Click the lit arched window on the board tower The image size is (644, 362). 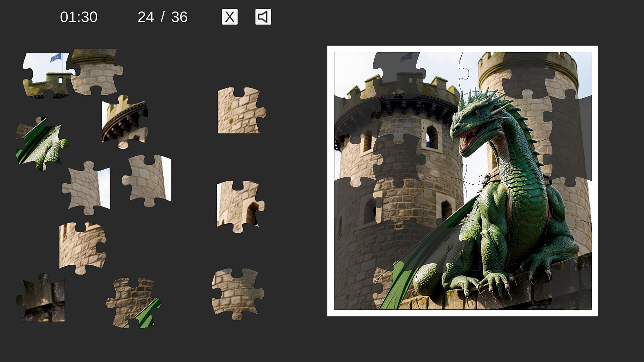(432, 137)
